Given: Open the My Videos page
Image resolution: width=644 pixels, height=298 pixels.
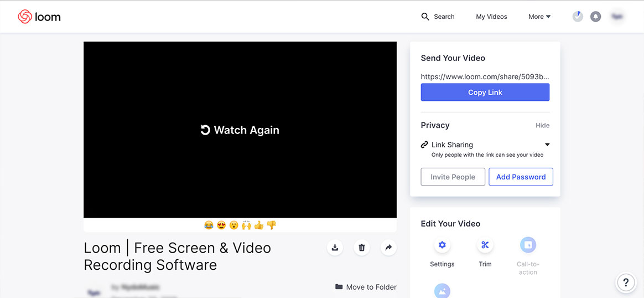Looking at the screenshot, I should pyautogui.click(x=491, y=17).
